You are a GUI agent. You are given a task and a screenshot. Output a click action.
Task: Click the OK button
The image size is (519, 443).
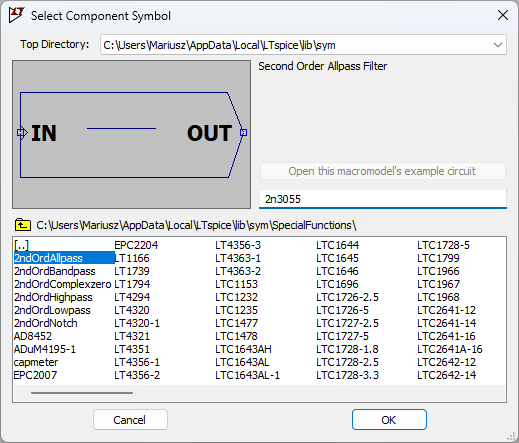[x=389, y=420]
